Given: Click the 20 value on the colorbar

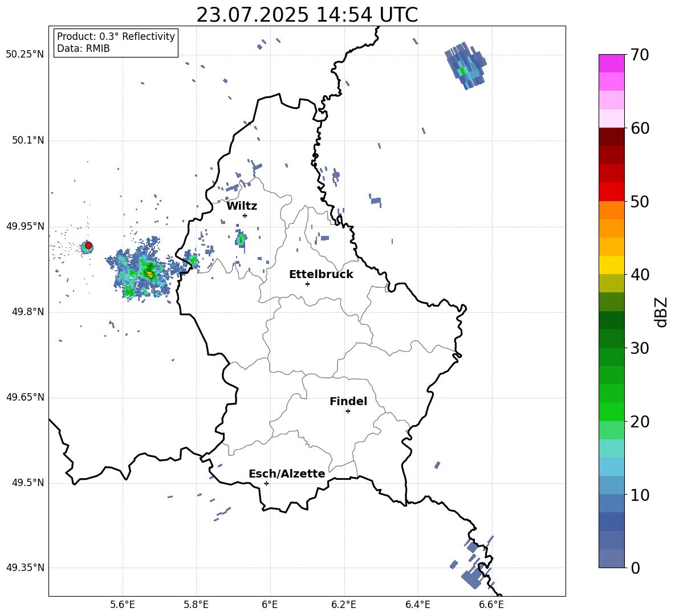Looking at the screenshot, I should tap(640, 421).
